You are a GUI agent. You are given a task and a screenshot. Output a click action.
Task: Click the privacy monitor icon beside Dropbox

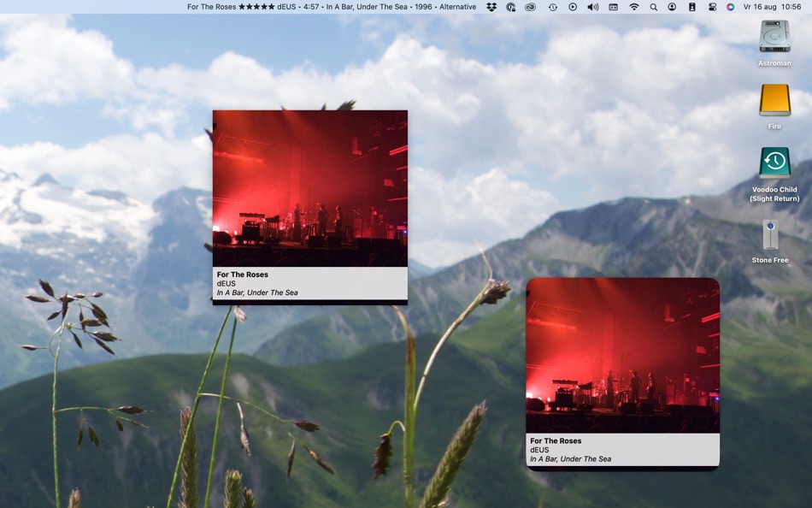[511, 6]
